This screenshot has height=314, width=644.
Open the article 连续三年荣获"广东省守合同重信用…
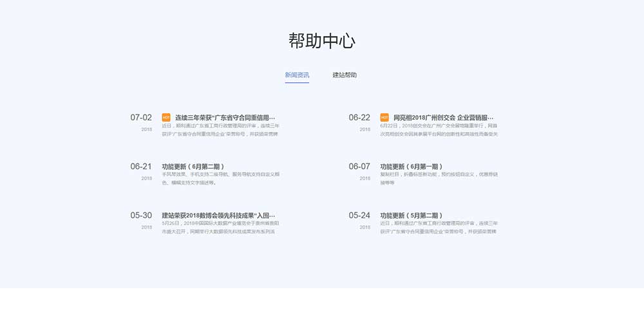click(225, 118)
